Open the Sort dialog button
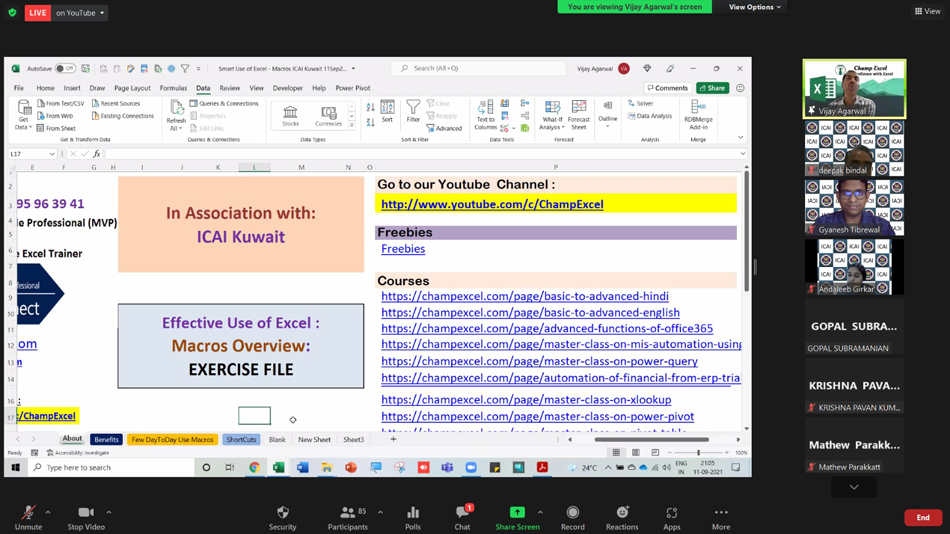The image size is (950, 534). pyautogui.click(x=387, y=112)
